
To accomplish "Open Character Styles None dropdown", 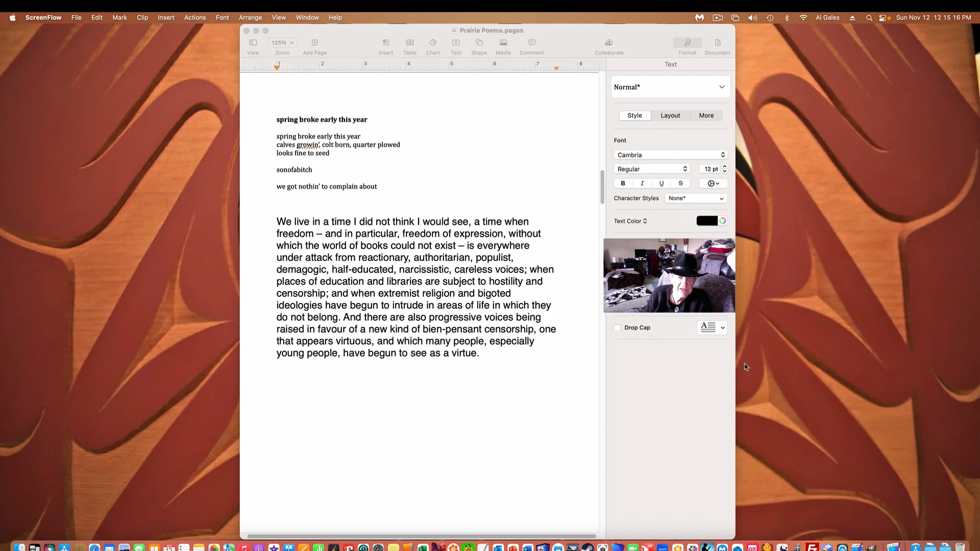I will tap(696, 198).
